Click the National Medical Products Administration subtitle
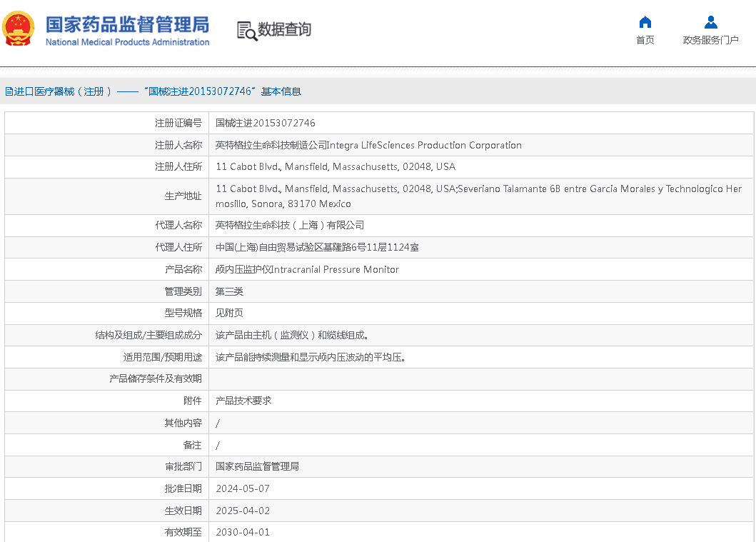 pyautogui.click(x=127, y=42)
